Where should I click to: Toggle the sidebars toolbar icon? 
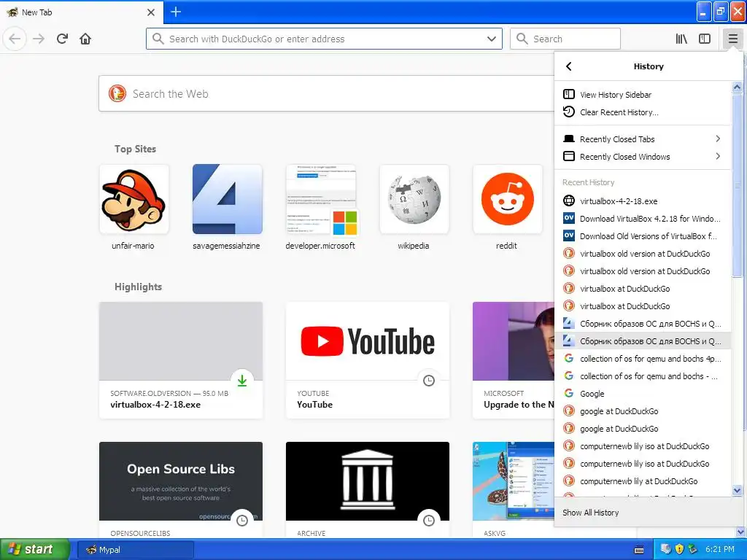click(705, 39)
